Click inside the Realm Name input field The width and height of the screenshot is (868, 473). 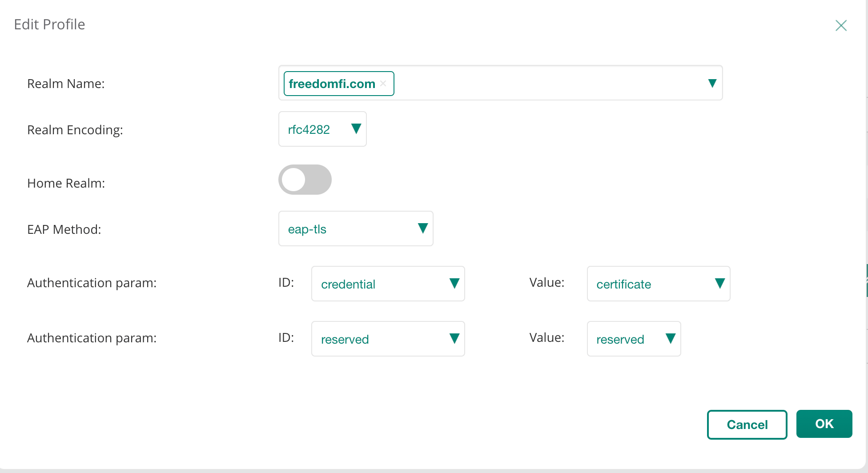547,83
